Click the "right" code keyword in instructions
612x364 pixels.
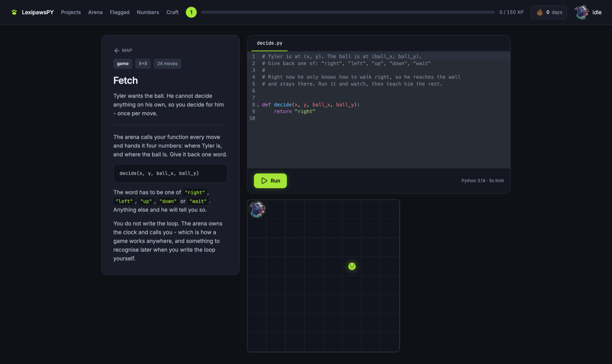click(195, 192)
